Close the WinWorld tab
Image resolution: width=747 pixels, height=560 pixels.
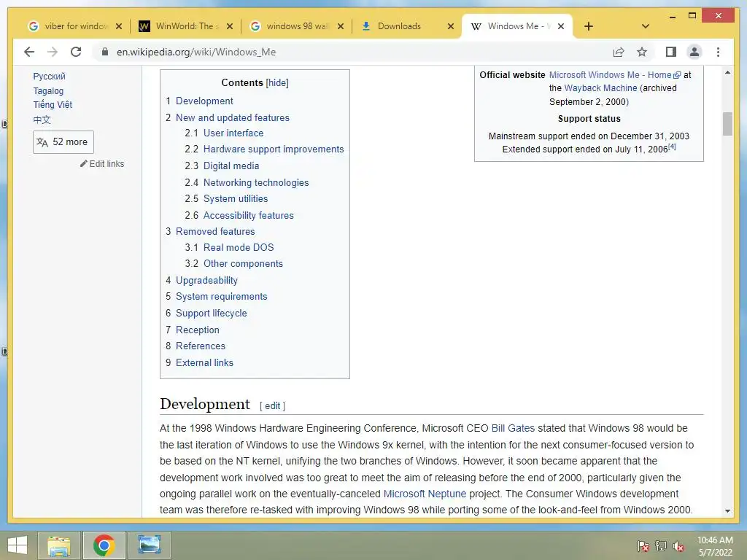230,26
